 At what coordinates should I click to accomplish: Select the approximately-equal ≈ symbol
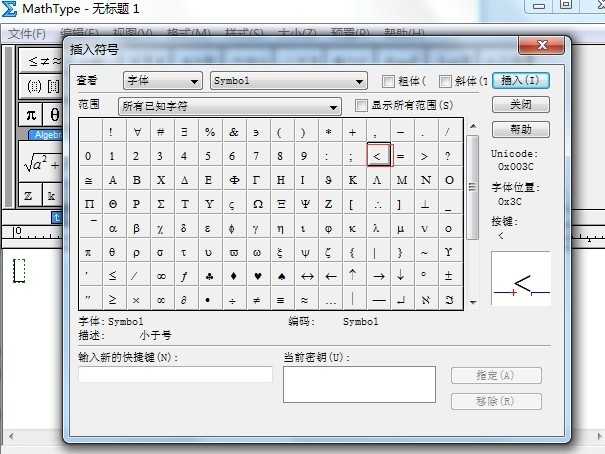tap(305, 299)
